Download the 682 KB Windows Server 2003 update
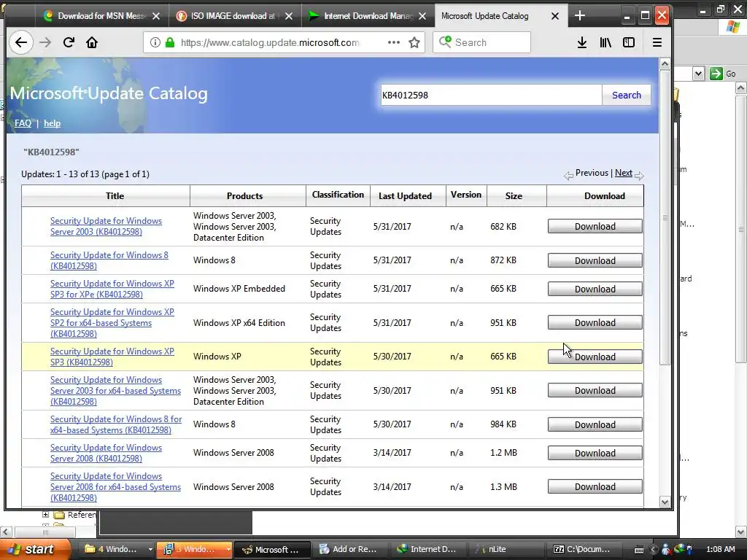The width and height of the screenshot is (747, 560). (x=595, y=226)
